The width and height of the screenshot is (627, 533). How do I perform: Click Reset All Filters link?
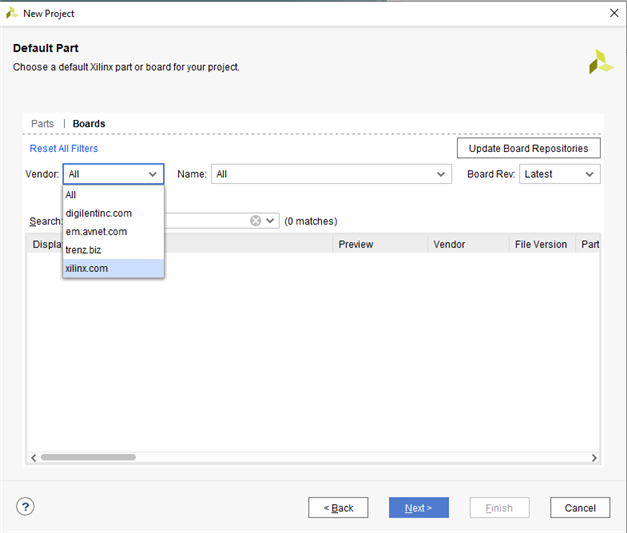(64, 148)
